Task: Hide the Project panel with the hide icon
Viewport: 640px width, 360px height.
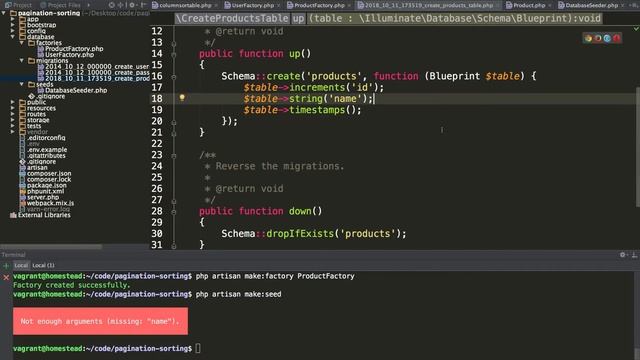Action: click(143, 5)
